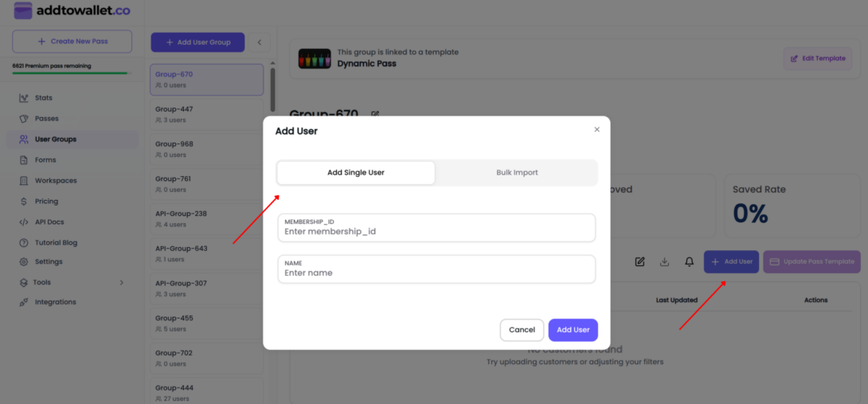
Task: Click the Add User button beside Update Pass Template
Action: 731,261
